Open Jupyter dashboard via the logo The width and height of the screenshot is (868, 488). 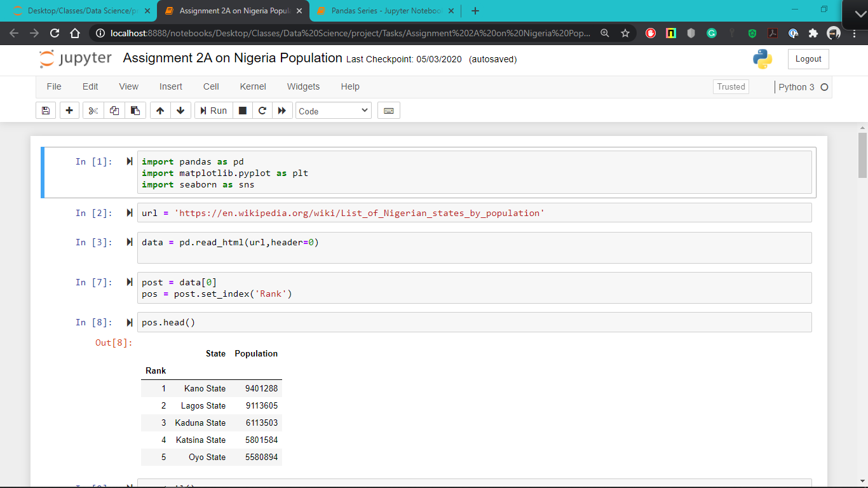tap(76, 58)
